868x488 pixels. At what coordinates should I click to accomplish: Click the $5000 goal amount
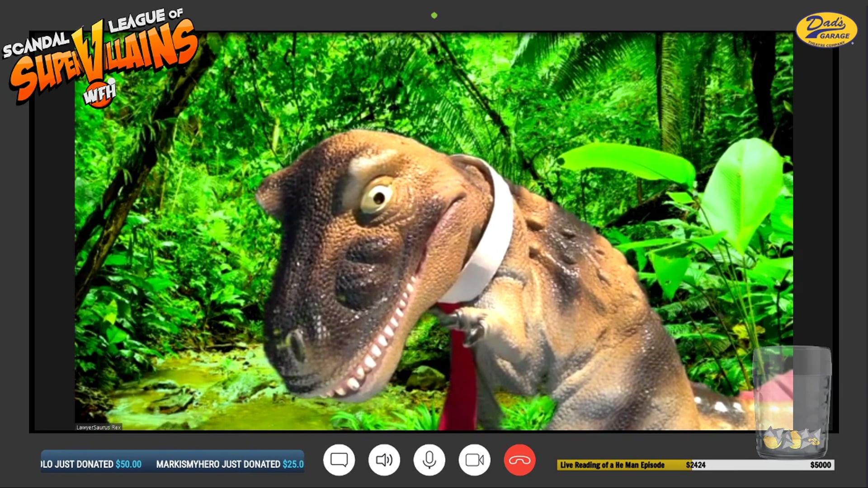click(820, 465)
